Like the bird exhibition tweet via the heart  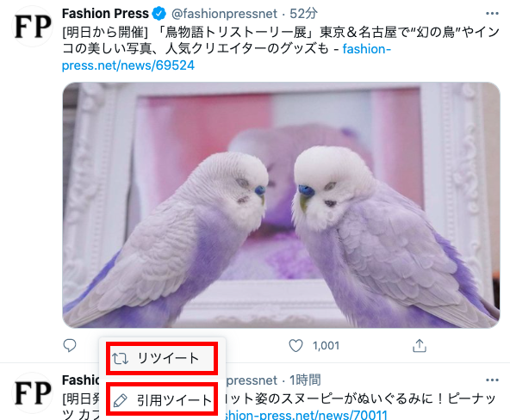click(x=295, y=346)
